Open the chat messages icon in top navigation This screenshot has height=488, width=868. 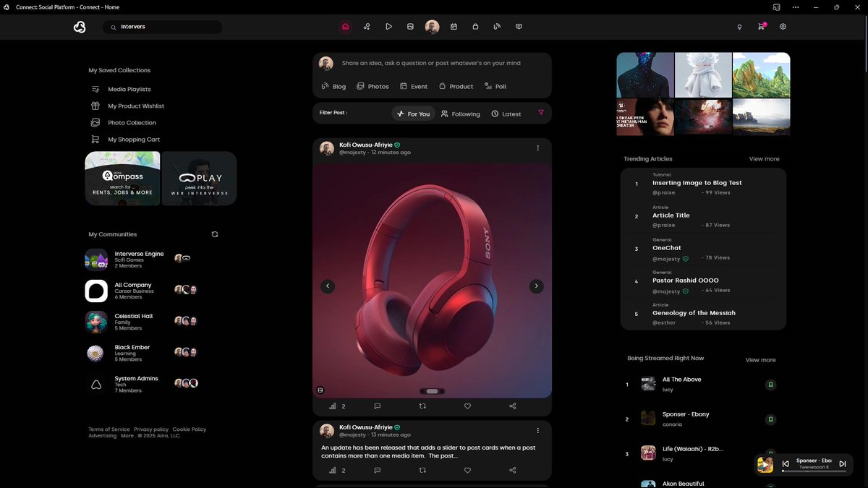click(x=519, y=27)
